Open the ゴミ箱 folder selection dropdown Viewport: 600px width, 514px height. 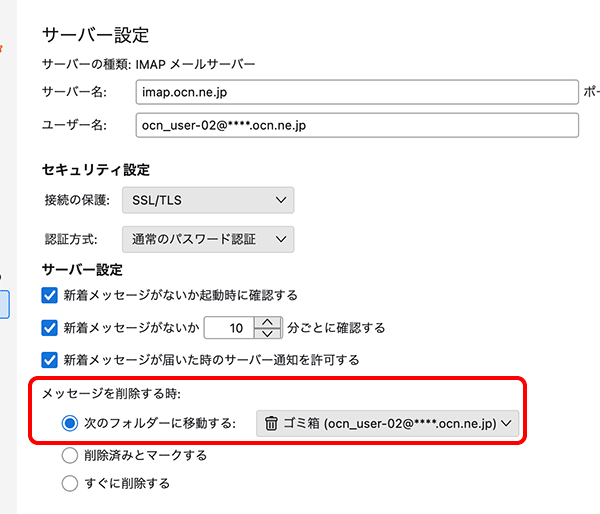[x=388, y=423]
